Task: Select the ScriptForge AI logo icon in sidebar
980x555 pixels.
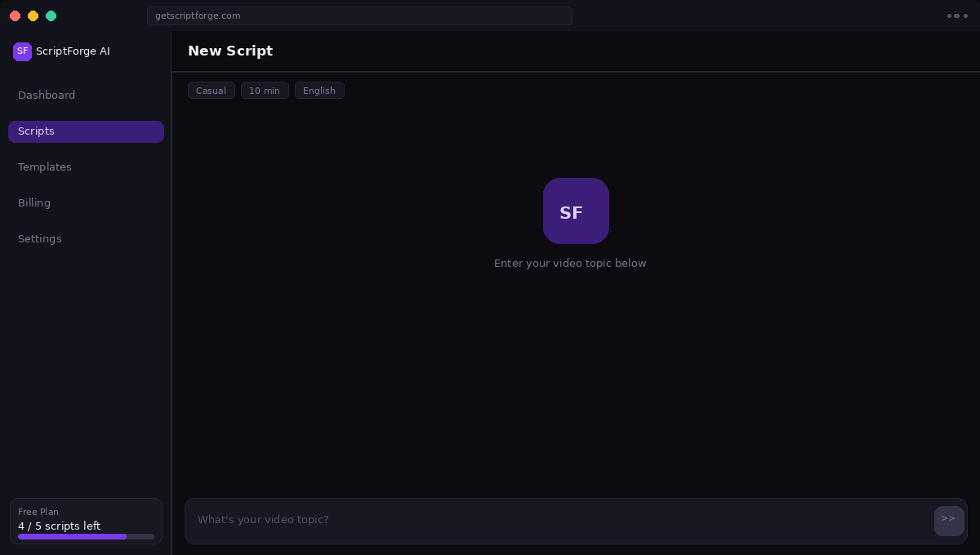Action: [x=22, y=51]
